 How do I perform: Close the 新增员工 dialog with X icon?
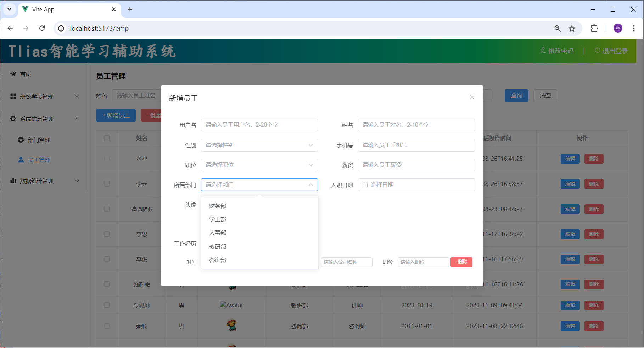pos(472,97)
